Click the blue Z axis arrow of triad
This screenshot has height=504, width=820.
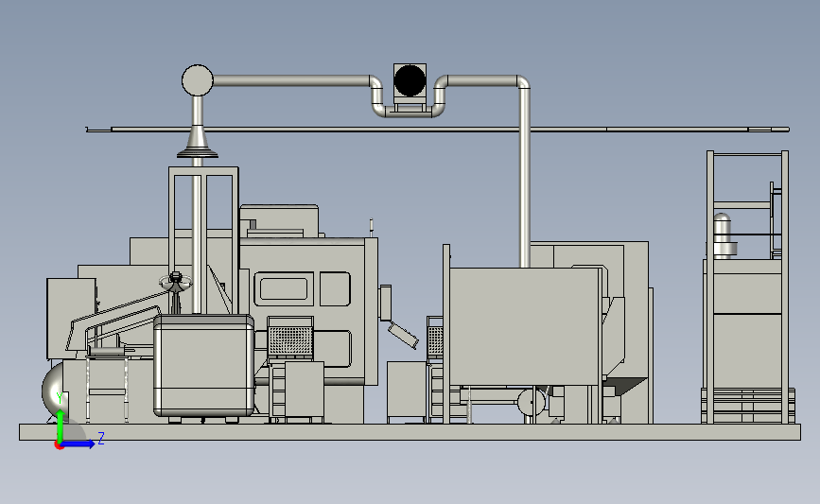(79, 444)
